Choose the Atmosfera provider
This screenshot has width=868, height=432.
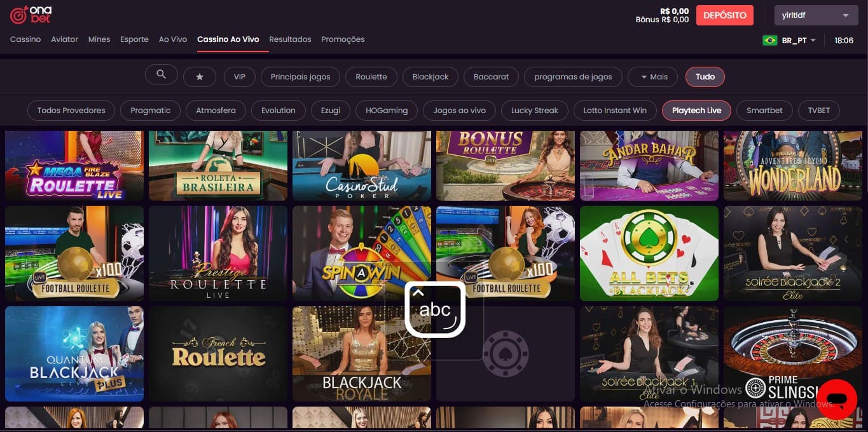pos(216,111)
